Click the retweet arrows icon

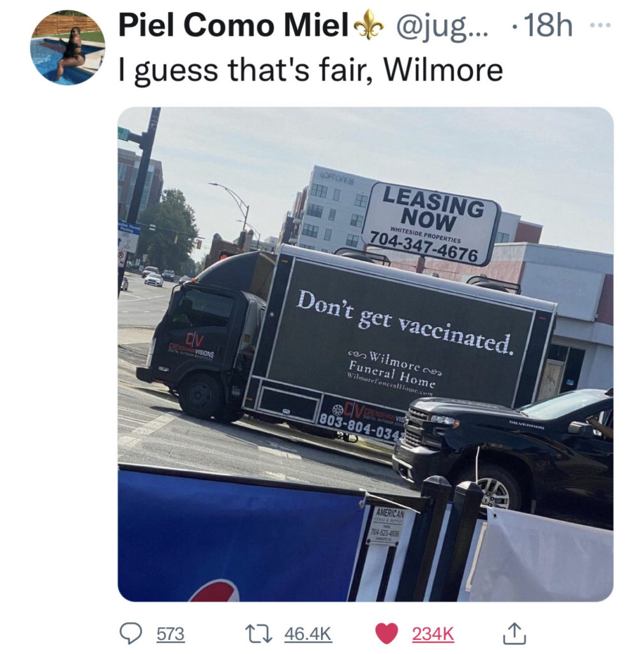point(258,634)
